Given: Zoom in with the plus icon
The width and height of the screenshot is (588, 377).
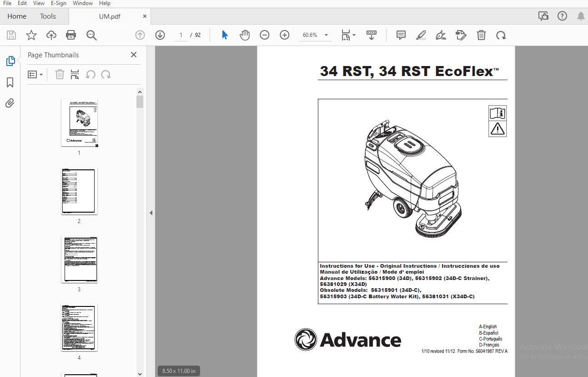Looking at the screenshot, I should (x=285, y=35).
